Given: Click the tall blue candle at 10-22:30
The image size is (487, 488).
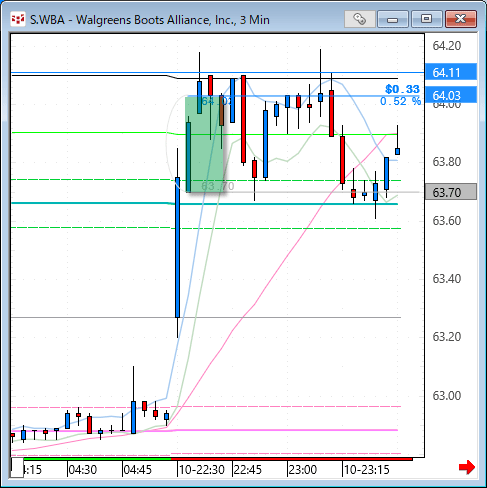Looking at the screenshot, I should coord(177,247).
